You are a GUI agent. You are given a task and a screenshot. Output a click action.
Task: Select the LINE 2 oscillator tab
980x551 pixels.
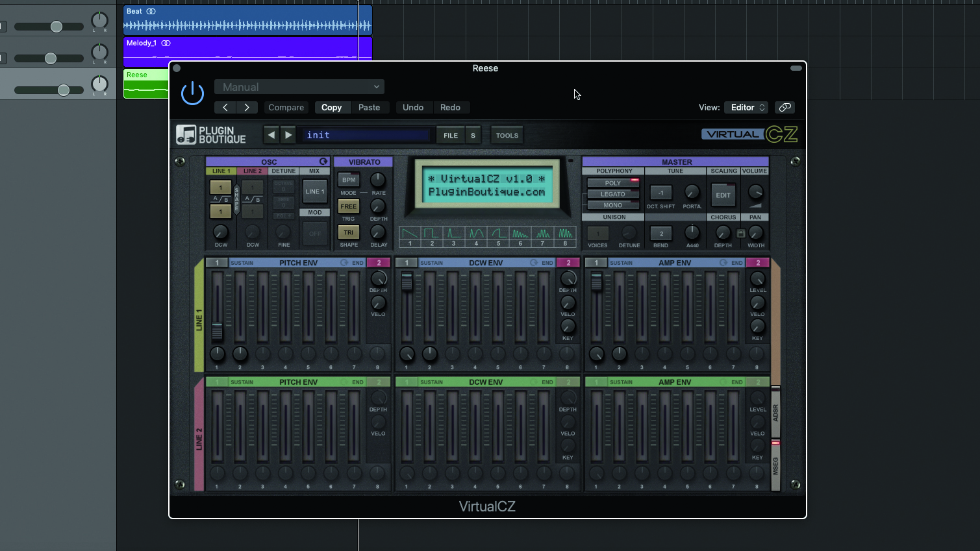tap(253, 171)
